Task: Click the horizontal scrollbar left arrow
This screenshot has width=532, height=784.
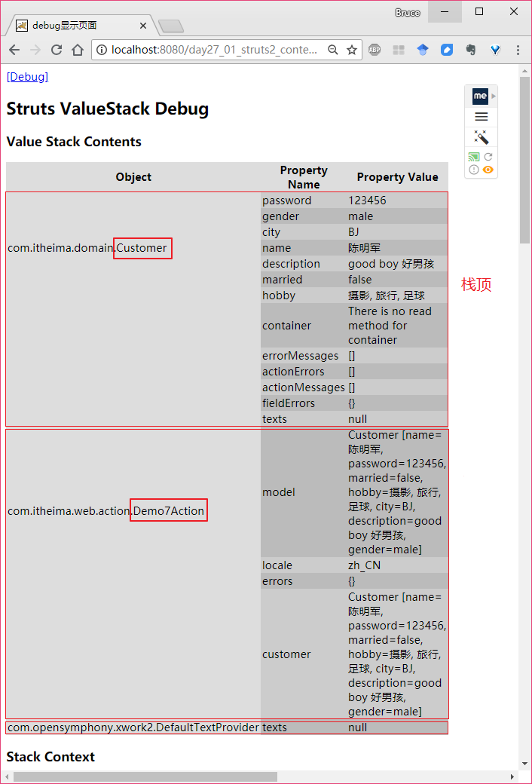Action: (x=6, y=776)
